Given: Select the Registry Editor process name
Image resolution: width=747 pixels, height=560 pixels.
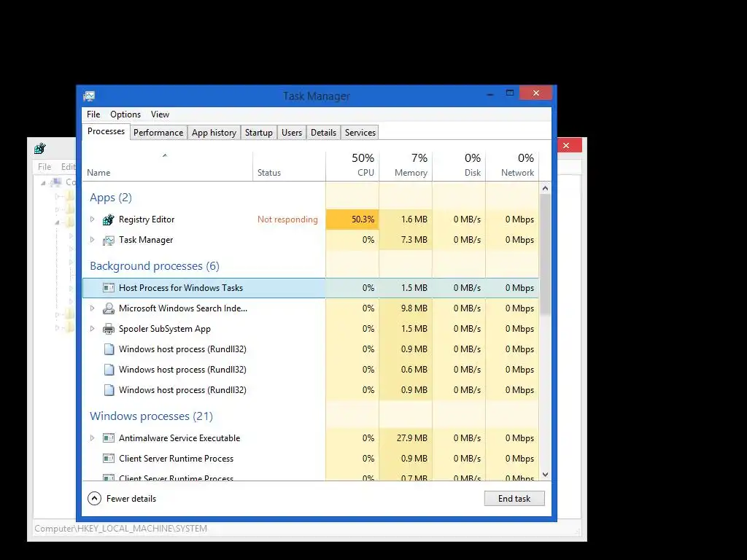Looking at the screenshot, I should coord(146,219).
